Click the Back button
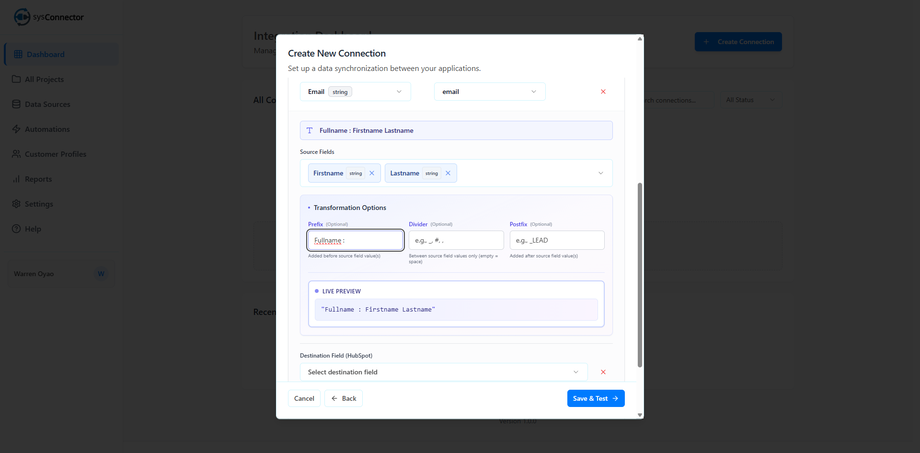920x453 pixels. pos(343,398)
